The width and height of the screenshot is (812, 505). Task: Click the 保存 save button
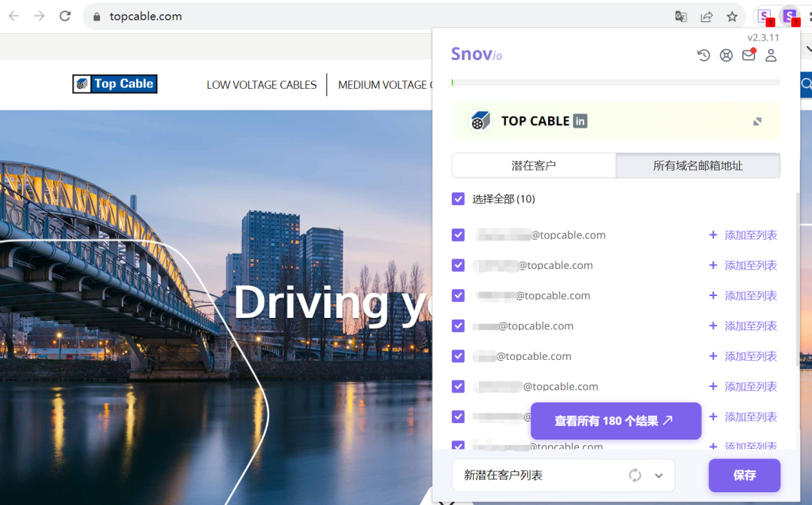(744, 475)
